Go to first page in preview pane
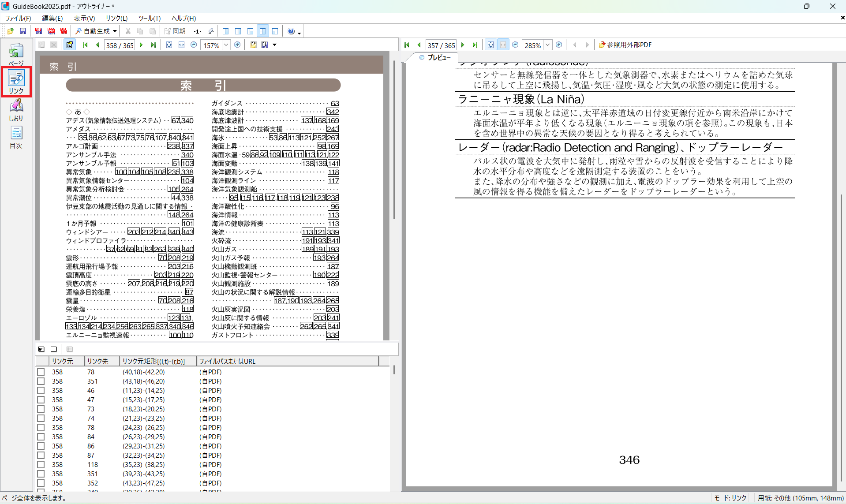846x504 pixels. (407, 45)
